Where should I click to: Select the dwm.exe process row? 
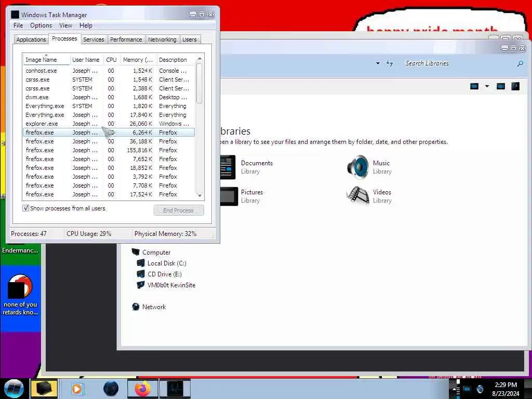[x=109, y=97]
